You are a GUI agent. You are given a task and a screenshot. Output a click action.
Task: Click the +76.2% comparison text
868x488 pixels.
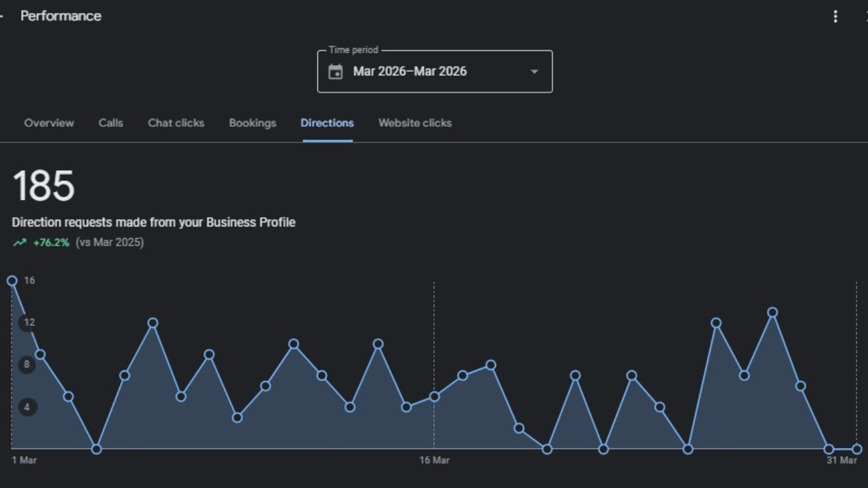coord(51,243)
